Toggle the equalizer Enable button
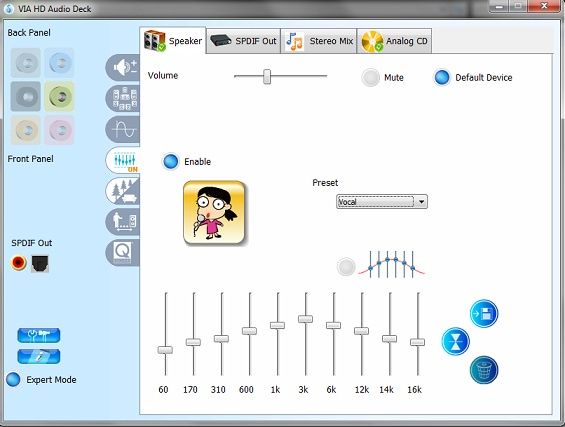 click(170, 161)
